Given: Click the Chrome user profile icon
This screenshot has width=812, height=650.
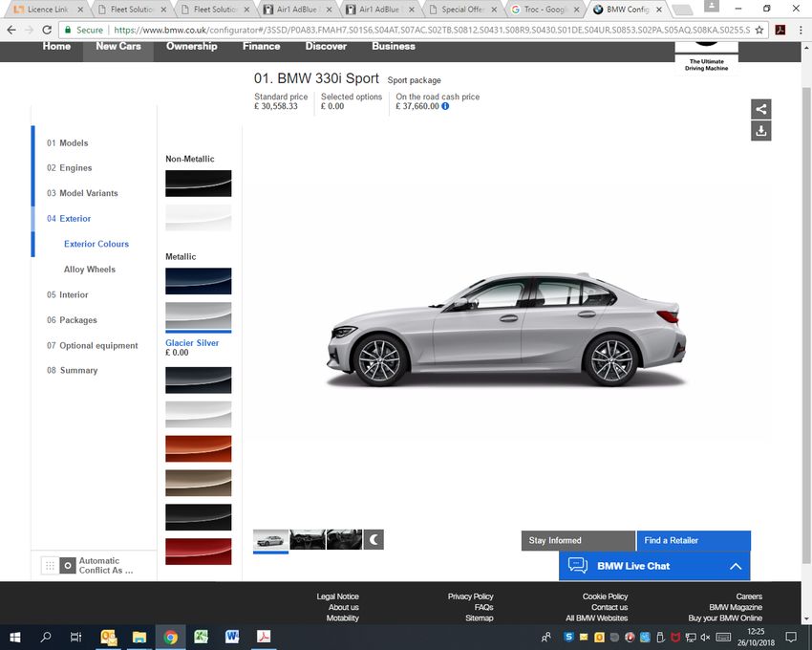Looking at the screenshot, I should click(x=712, y=7).
